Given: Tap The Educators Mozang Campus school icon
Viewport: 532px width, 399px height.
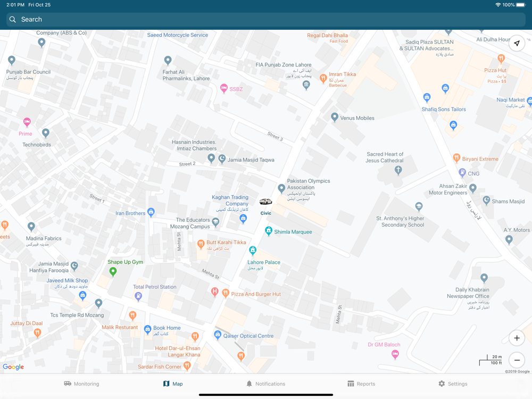Looking at the screenshot, I should point(215,222).
